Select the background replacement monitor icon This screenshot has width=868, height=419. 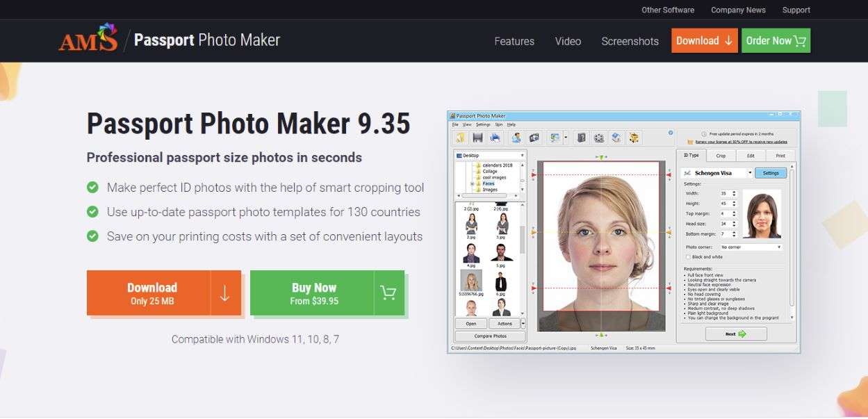click(x=555, y=138)
